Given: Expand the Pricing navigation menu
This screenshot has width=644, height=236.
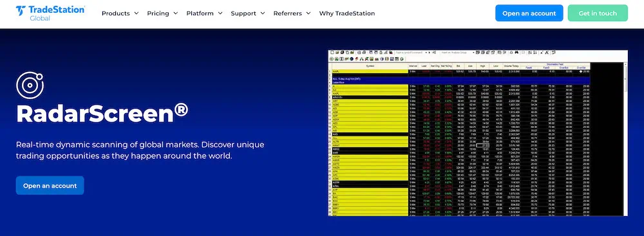Looking at the screenshot, I should point(162,13).
